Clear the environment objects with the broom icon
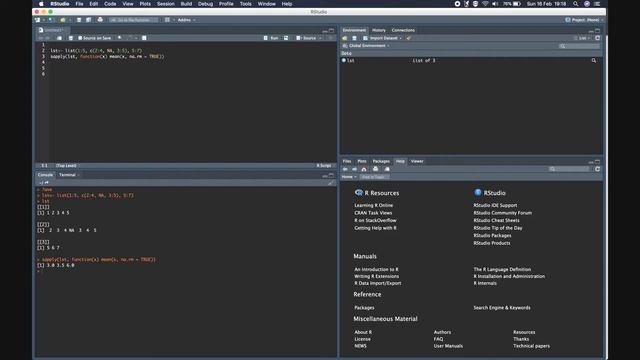Viewport: 640px width, 360px height. coord(409,38)
